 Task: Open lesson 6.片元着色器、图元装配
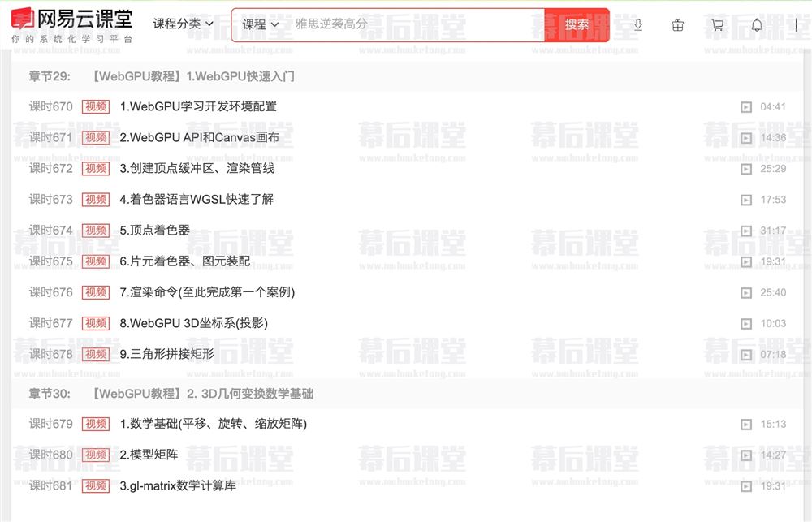pos(185,261)
